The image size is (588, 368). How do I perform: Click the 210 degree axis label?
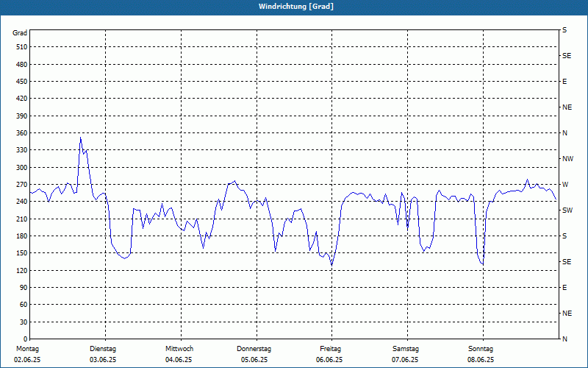coord(22,219)
